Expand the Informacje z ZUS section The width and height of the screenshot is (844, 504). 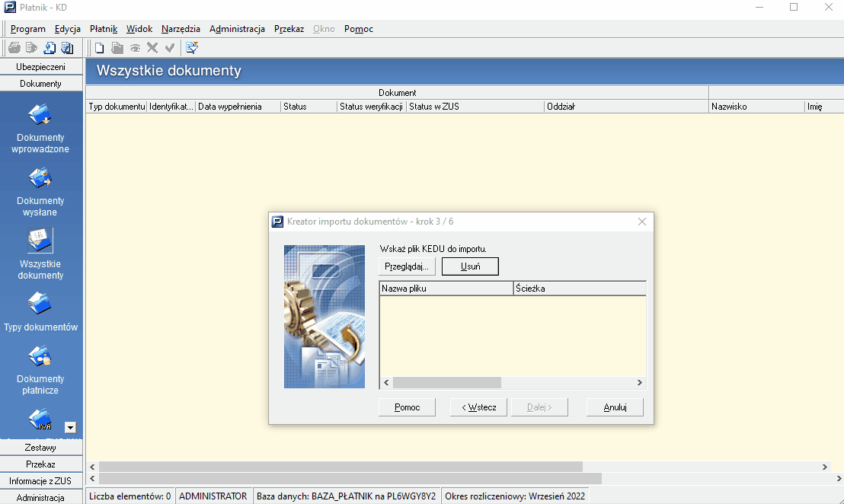[x=41, y=481]
